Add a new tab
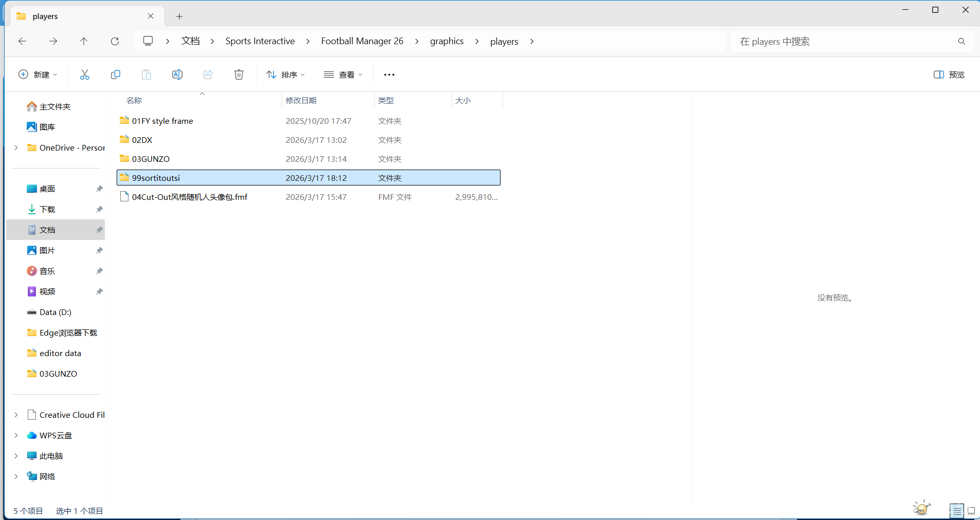This screenshot has height=520, width=980. (179, 16)
